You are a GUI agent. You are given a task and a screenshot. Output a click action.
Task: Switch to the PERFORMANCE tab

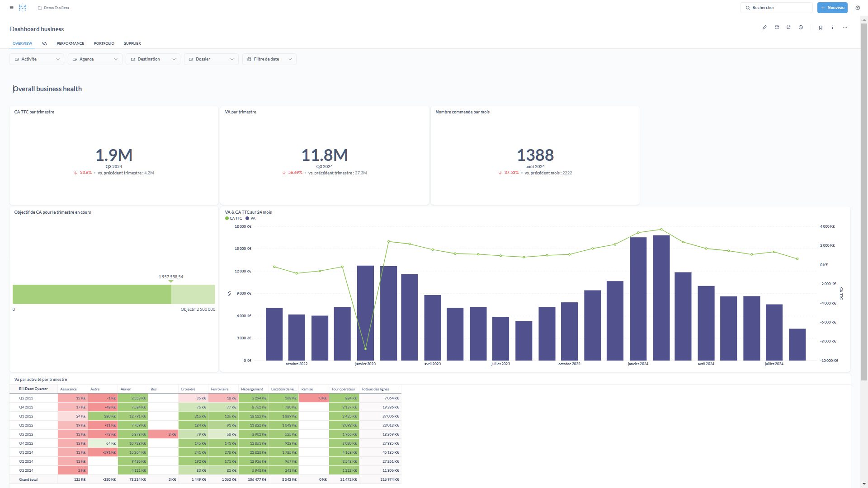pyautogui.click(x=70, y=43)
